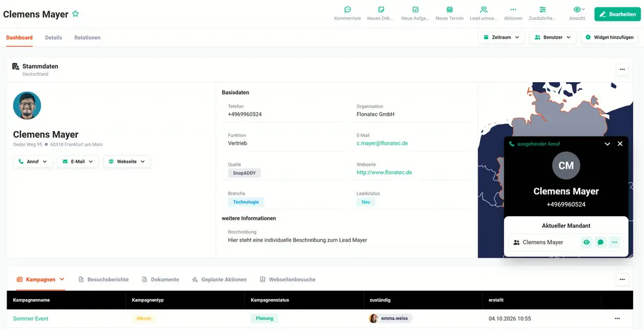View Clemens Mayer mandant with eye icon
This screenshot has width=644, height=330.
(587, 242)
